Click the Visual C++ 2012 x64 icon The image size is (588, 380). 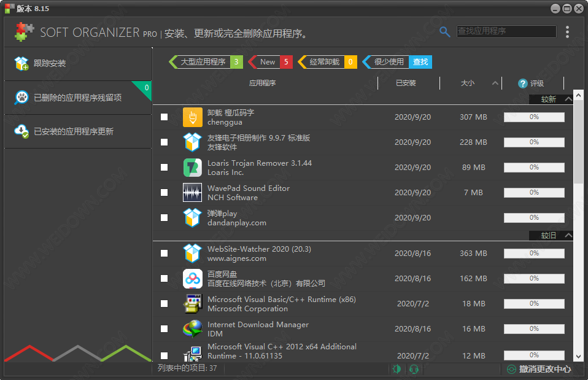click(x=192, y=354)
